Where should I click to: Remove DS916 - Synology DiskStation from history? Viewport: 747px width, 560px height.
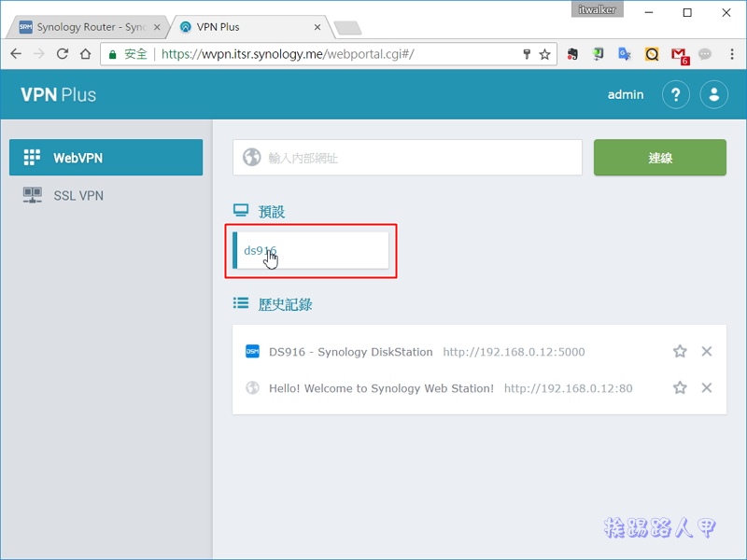click(707, 352)
